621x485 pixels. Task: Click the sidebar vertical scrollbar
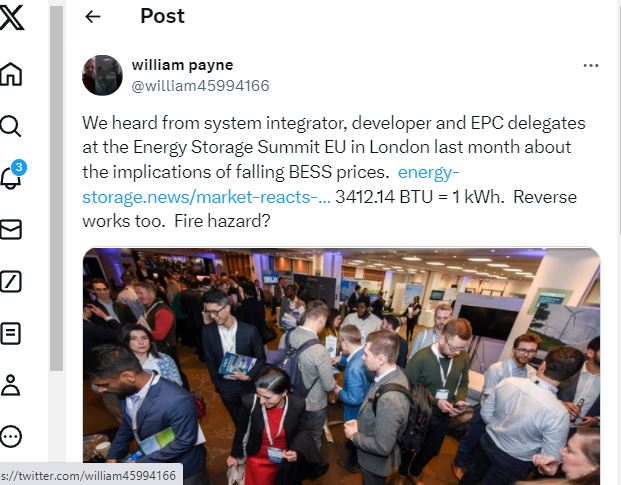pos(56,188)
